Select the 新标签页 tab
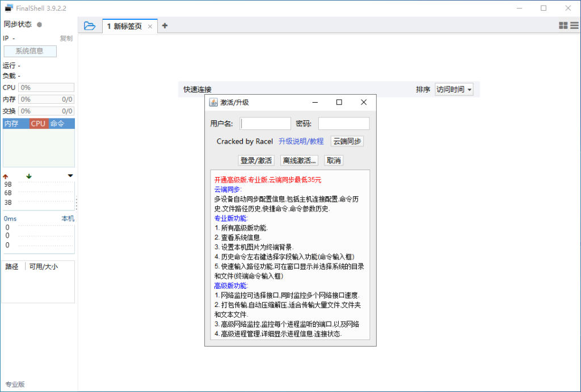This screenshot has height=392, width=581. pos(126,26)
